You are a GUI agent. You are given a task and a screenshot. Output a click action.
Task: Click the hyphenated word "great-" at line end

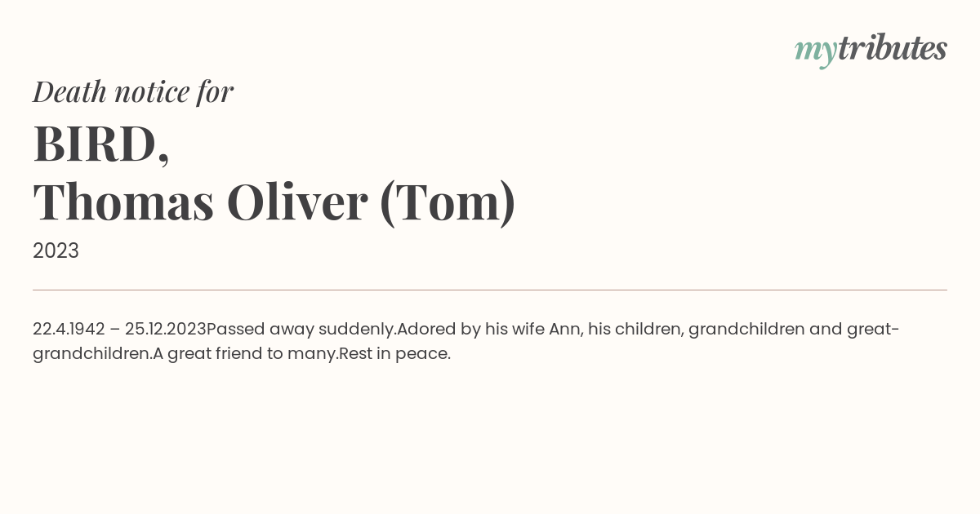[873, 330]
